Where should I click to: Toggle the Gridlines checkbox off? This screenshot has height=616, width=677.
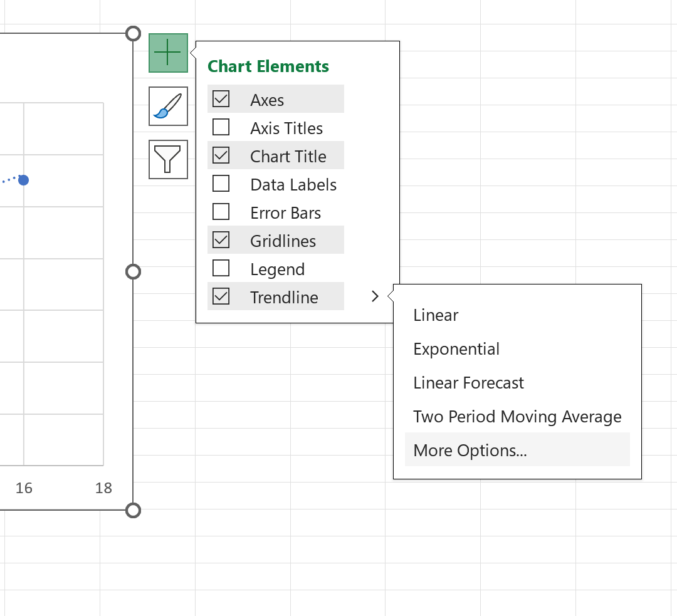(221, 240)
